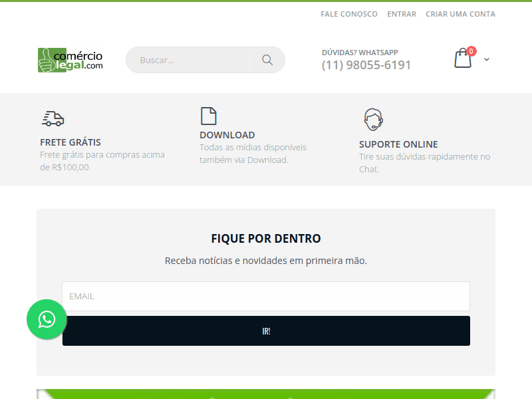Open the Fale Conosco contact page
532x399 pixels.
pyautogui.click(x=348, y=14)
